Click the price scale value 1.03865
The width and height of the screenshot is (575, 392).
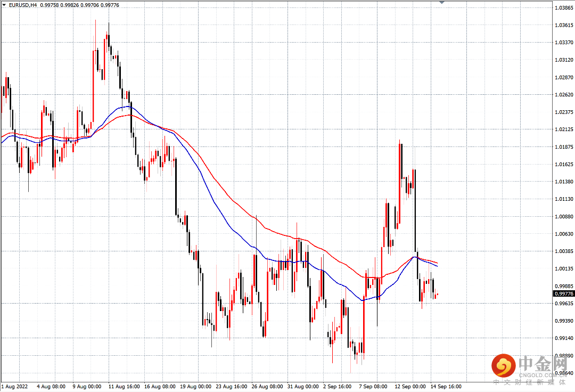tap(564, 7)
